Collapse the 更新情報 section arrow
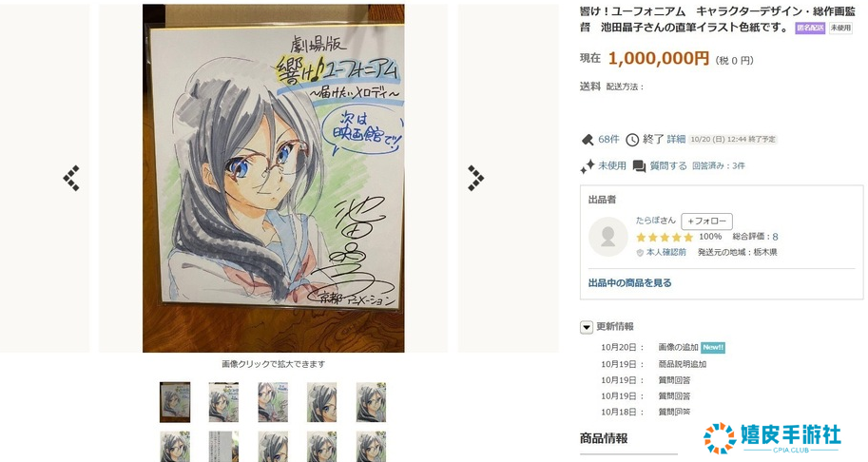The width and height of the screenshot is (868, 462). tap(587, 327)
